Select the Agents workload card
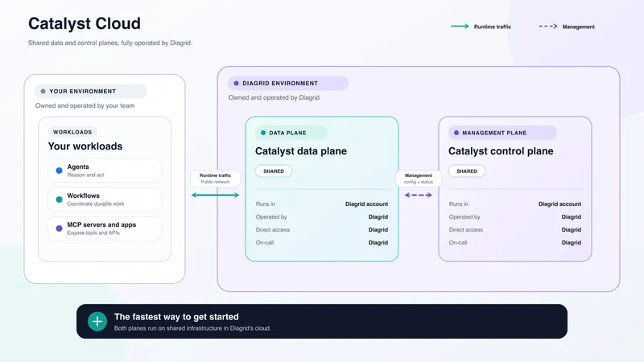 point(105,171)
